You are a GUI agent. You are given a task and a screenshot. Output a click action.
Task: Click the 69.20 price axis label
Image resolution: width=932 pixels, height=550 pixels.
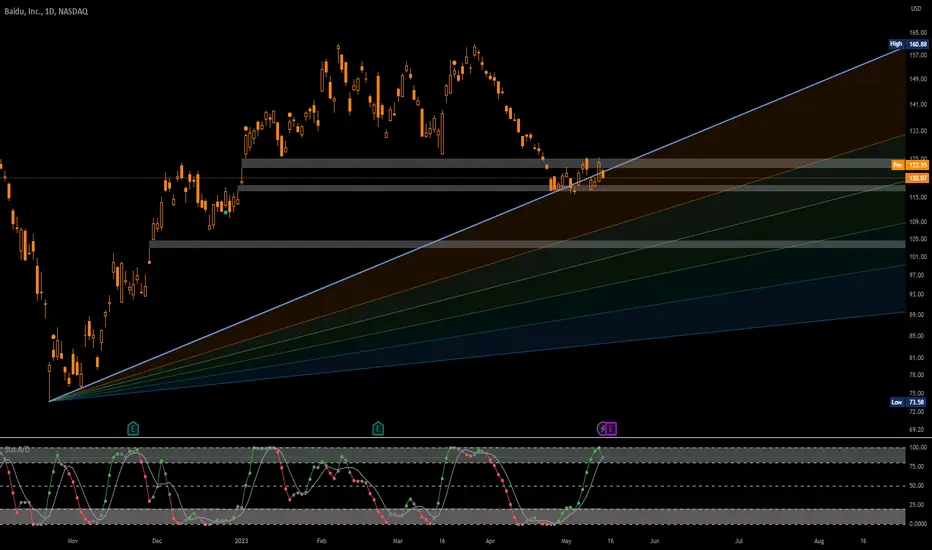click(918, 429)
